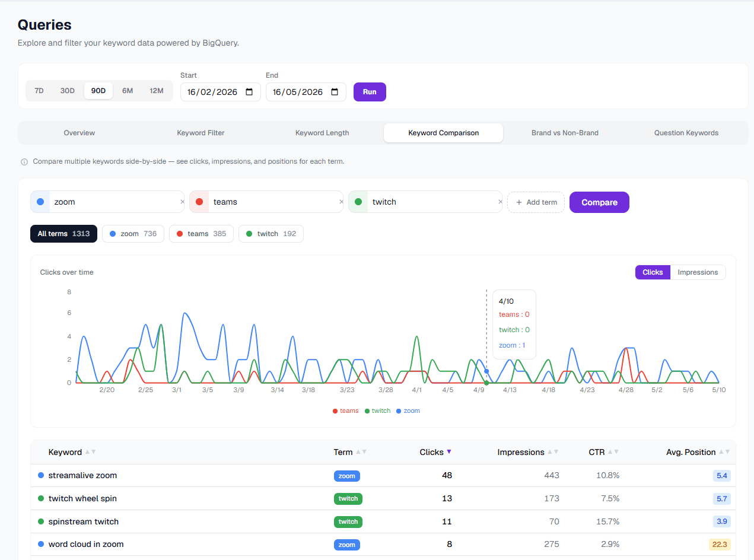
Task: Click the 443 impressions value
Action: 552,475
